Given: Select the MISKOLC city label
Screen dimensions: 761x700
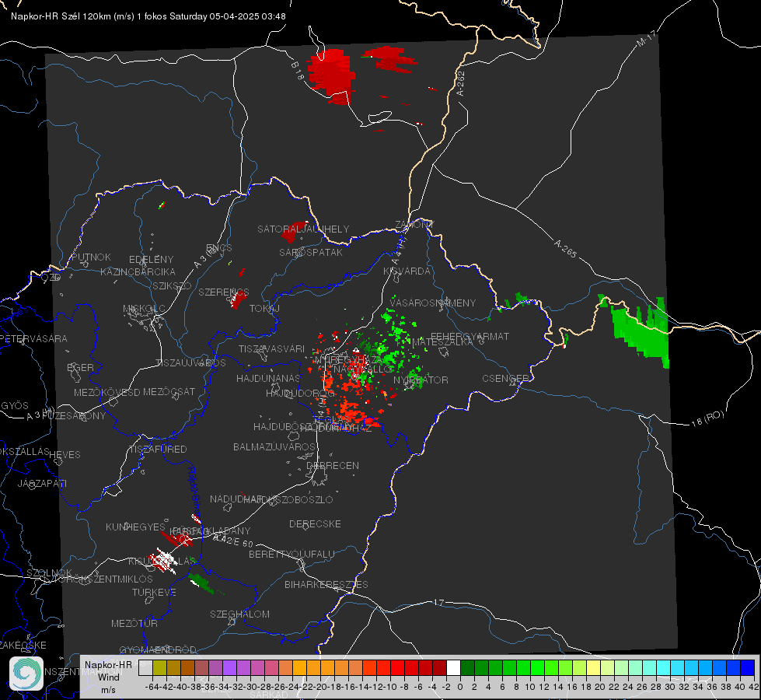Looking at the screenshot, I should 144,309.
